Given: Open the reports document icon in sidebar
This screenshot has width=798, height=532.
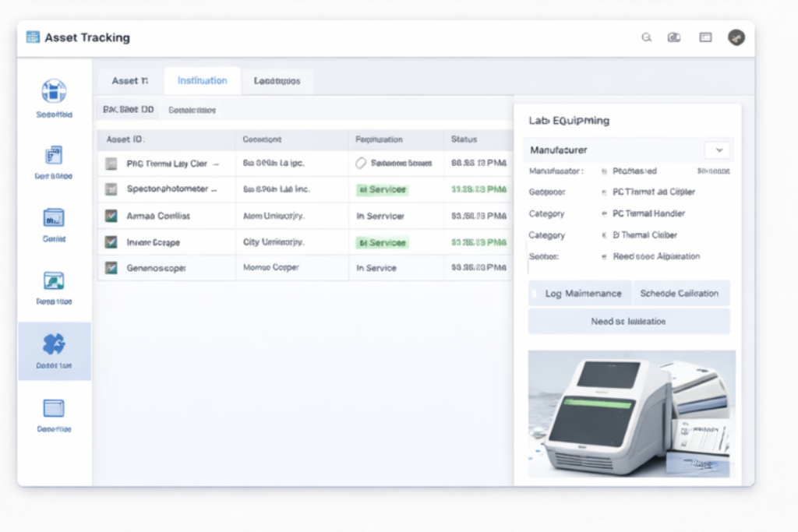Looking at the screenshot, I should [x=52, y=156].
